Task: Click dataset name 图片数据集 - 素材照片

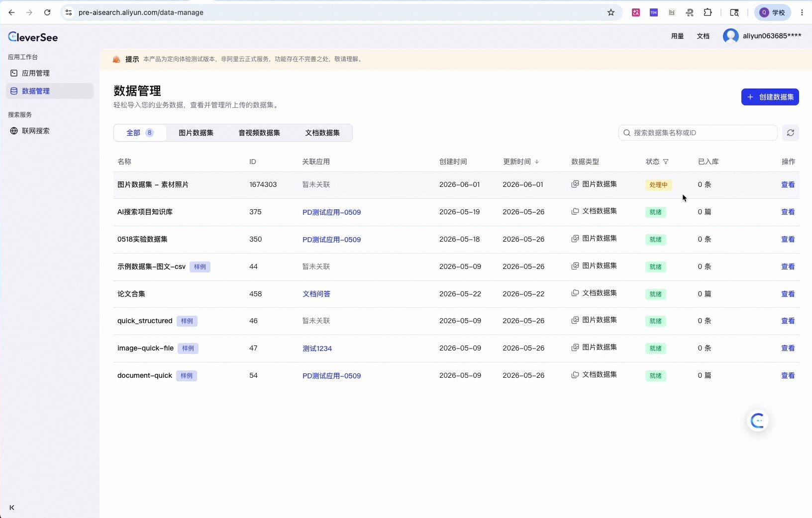Action: tap(153, 184)
